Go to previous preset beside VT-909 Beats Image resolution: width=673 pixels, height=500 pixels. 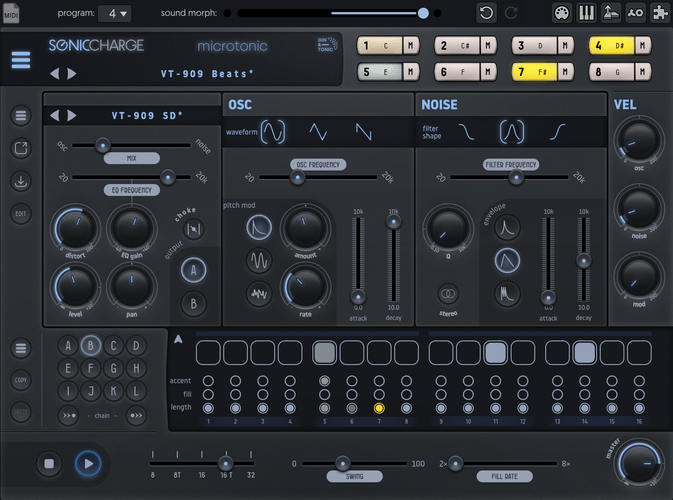tap(55, 74)
